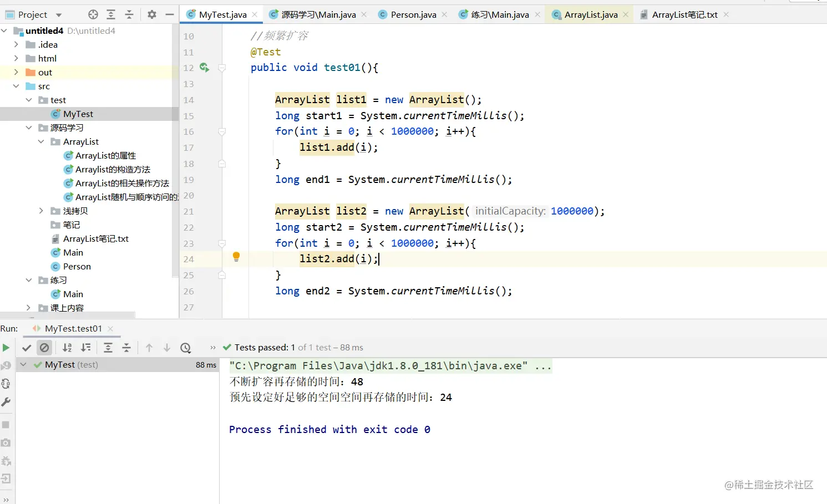
Task: Select MyTest (test) result row
Action: click(116, 365)
